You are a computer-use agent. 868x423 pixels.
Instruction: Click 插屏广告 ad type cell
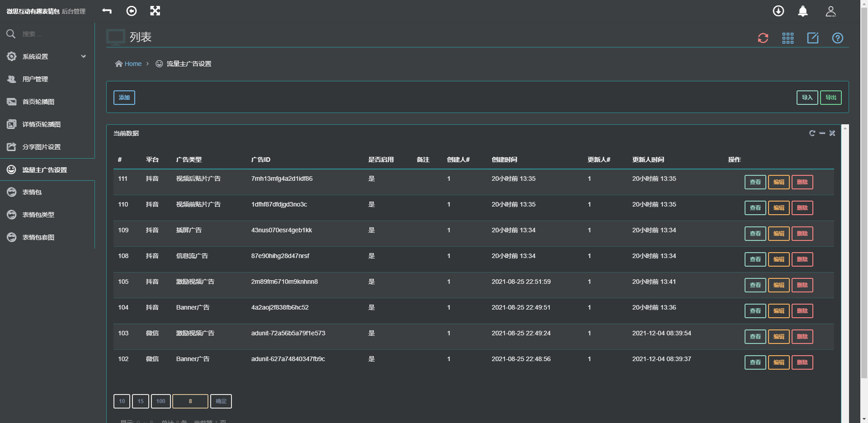pos(189,230)
